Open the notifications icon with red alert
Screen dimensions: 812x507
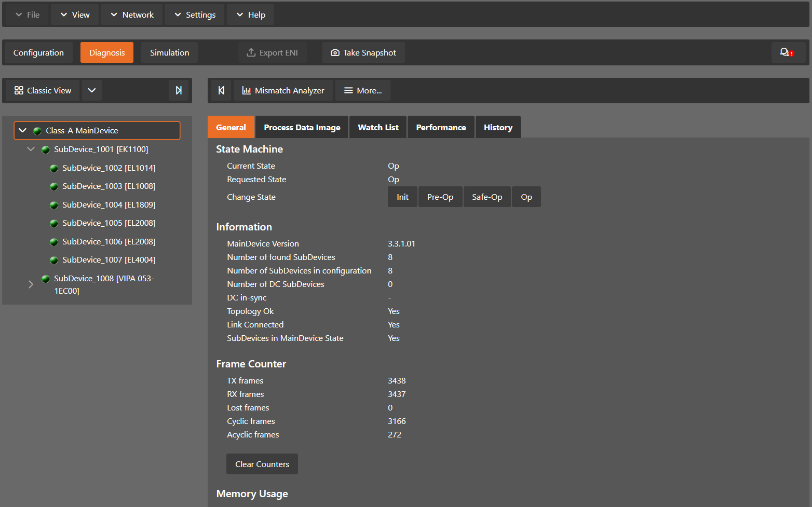788,52
